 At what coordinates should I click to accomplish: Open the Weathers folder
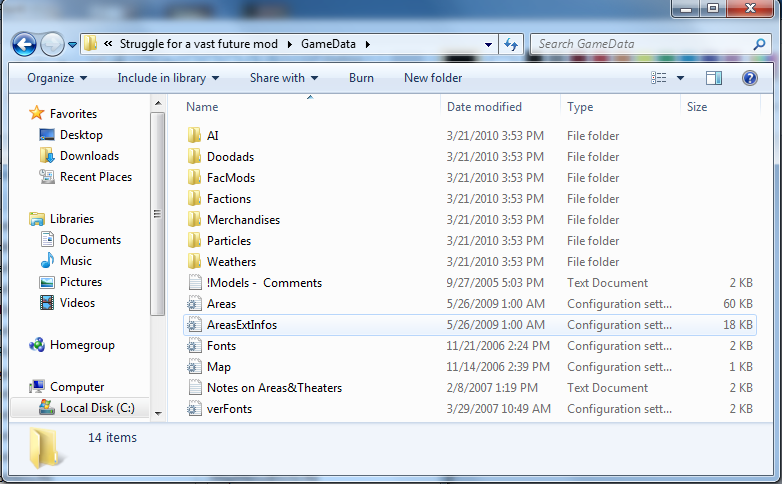pyautogui.click(x=231, y=262)
